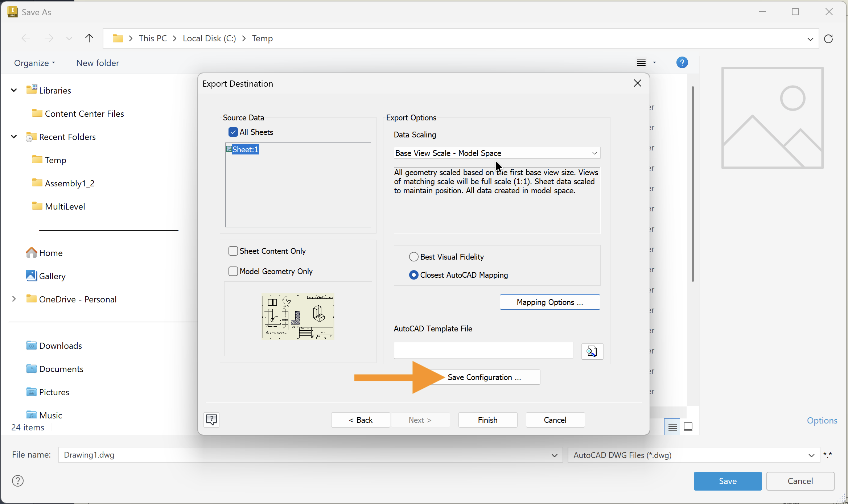Navigate to This PC breadcrumb

[153, 38]
